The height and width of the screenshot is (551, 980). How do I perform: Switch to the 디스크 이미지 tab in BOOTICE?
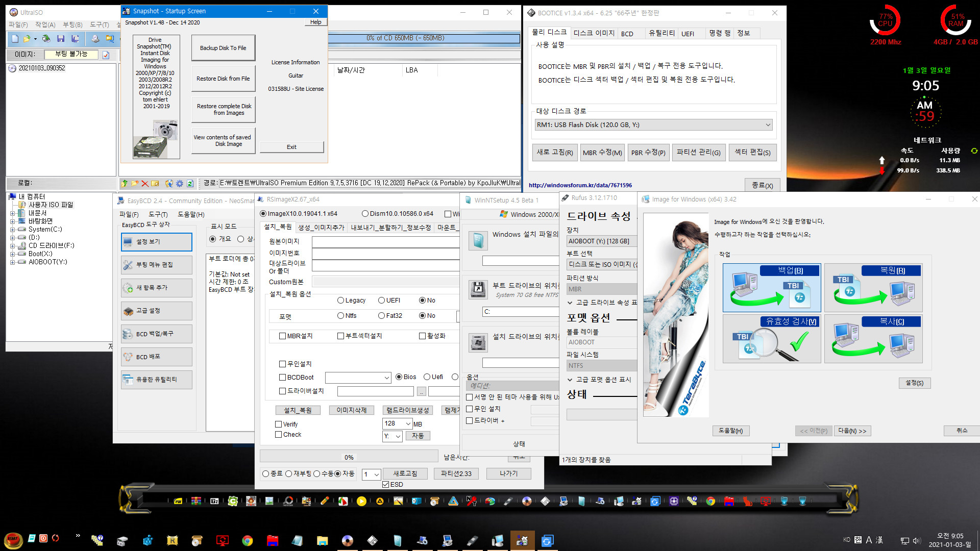coord(594,33)
